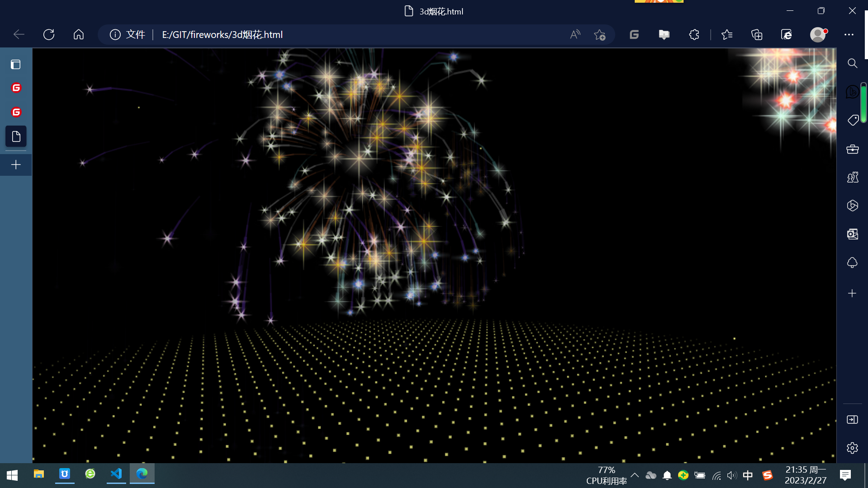Expand hidden system tray icons

635,475
